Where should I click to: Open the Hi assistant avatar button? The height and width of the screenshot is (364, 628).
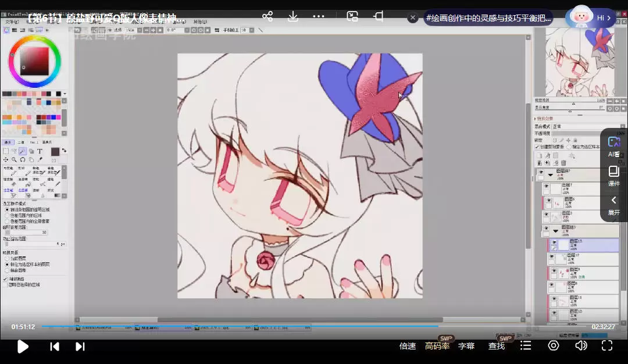(590, 17)
